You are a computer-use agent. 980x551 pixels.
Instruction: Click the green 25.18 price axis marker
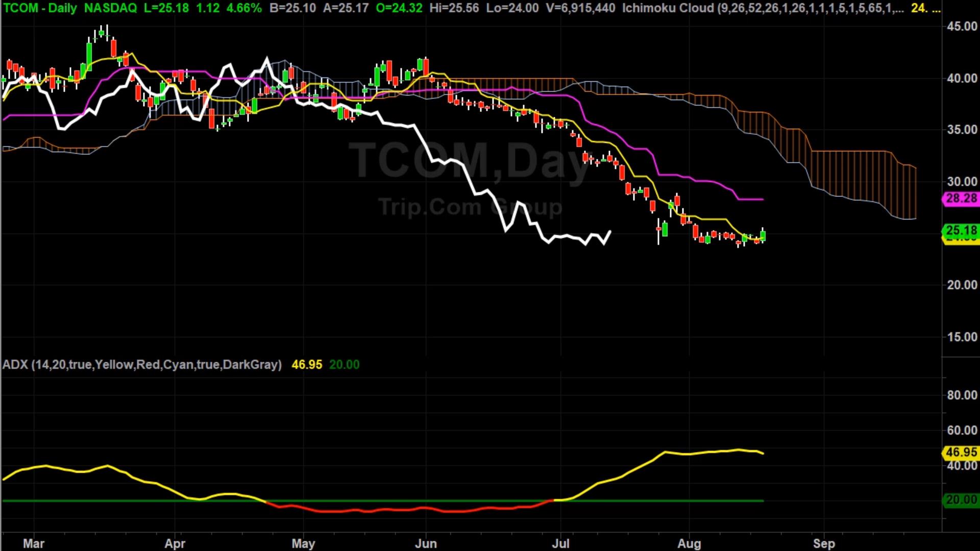[961, 231]
